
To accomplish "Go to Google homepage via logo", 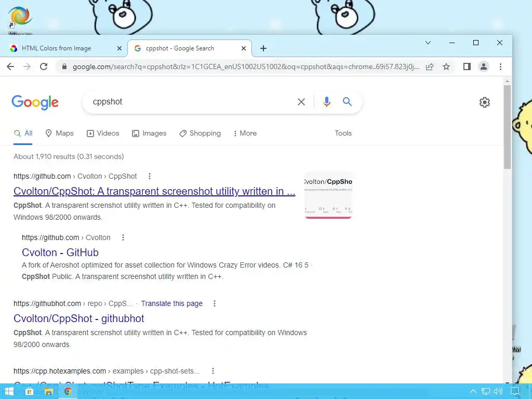I will pos(35,102).
